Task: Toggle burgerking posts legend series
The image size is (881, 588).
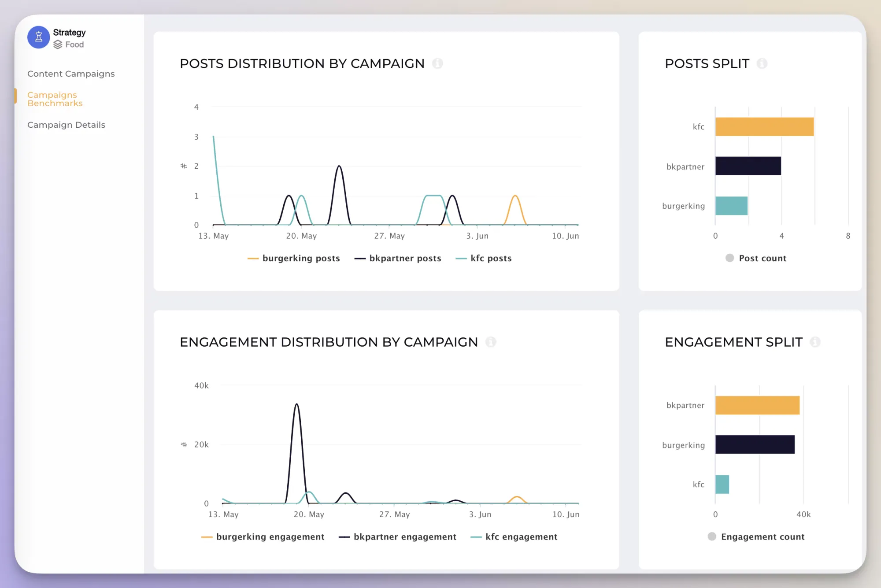Action: coord(294,258)
